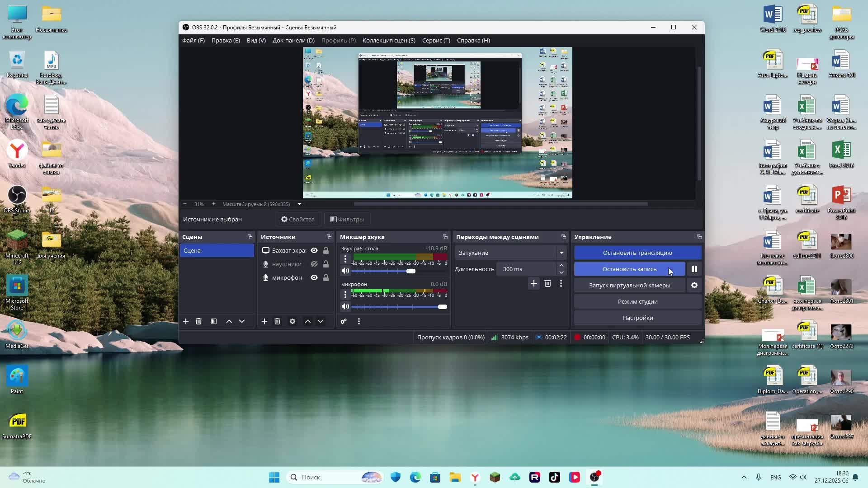The width and height of the screenshot is (868, 488).
Task: Open source properties gear in Sources toolbar
Action: [x=292, y=321]
